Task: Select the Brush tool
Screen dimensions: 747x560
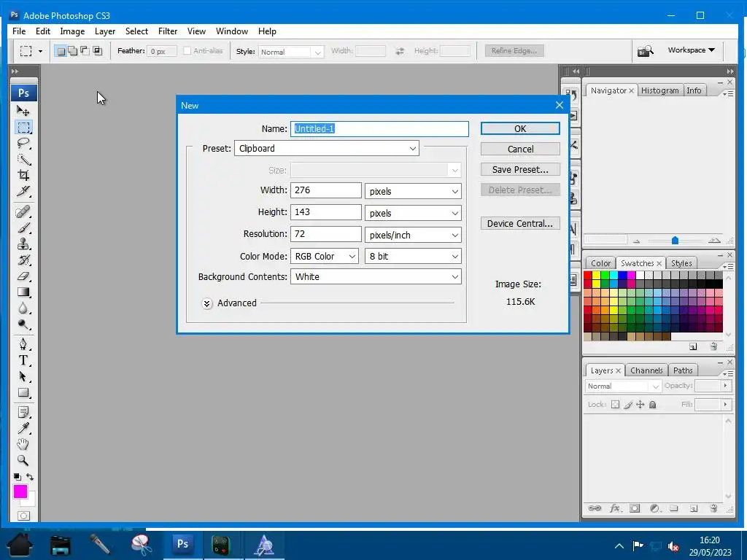Action: pyautogui.click(x=23, y=227)
